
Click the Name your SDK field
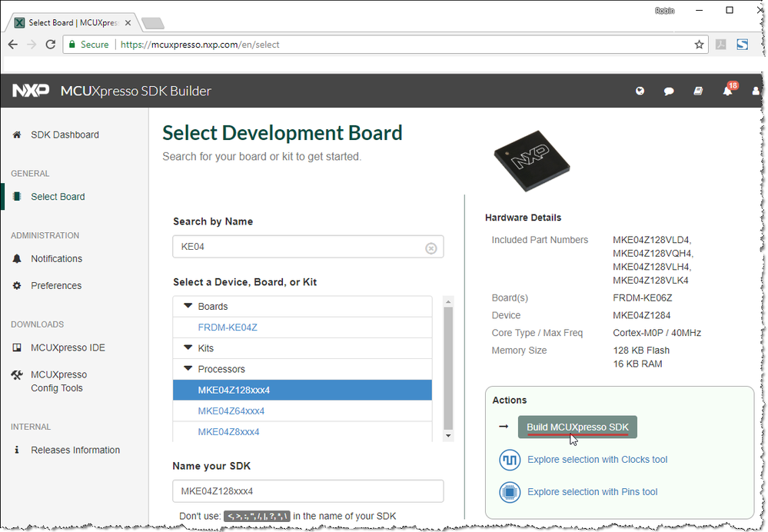308,490
